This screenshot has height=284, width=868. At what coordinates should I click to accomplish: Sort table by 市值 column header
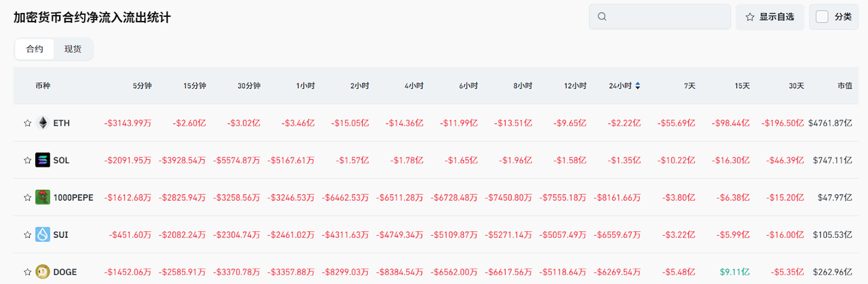[x=844, y=86]
